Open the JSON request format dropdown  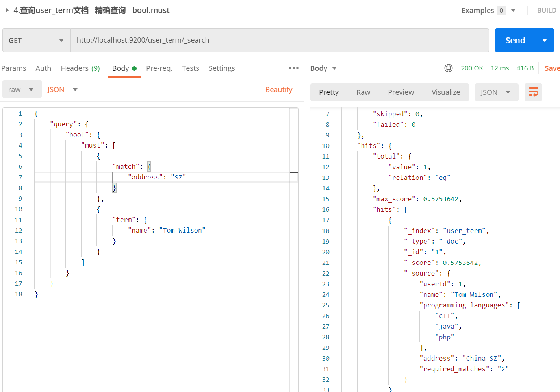(62, 89)
